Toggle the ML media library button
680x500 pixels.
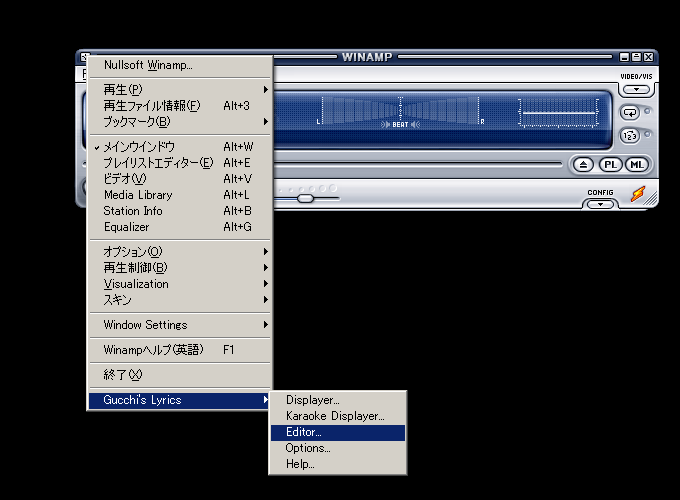(637, 165)
